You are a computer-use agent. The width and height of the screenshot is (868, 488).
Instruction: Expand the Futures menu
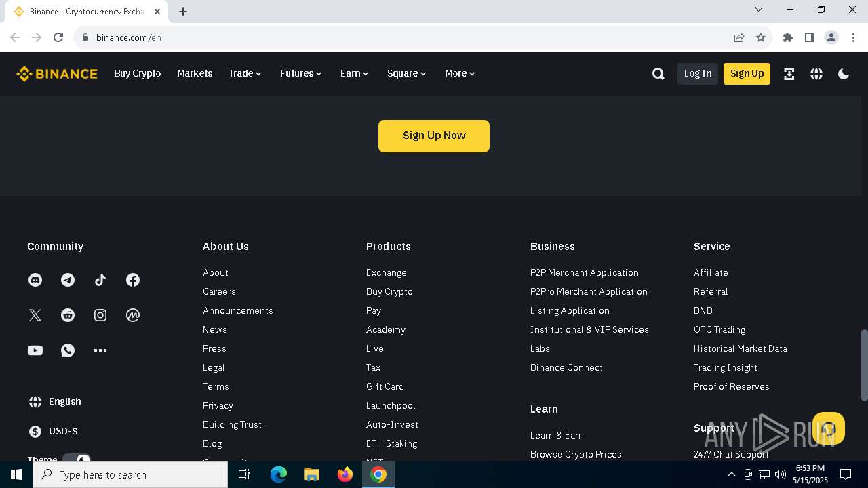[x=301, y=73]
